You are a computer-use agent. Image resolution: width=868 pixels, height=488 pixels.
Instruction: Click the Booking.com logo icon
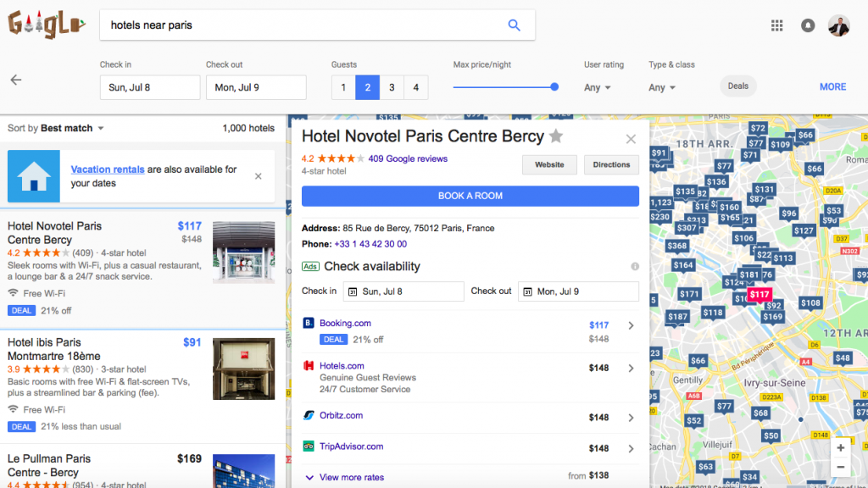(x=309, y=323)
